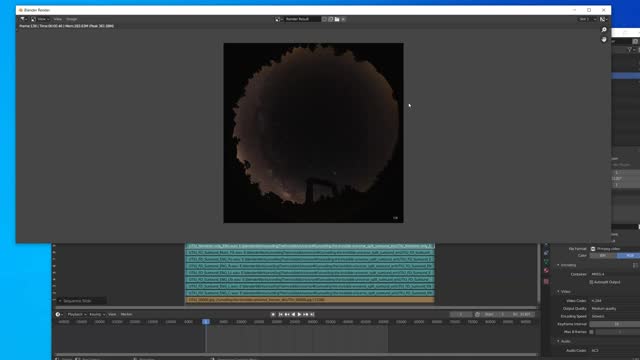Click the Render Result image name field
The image size is (640, 360).
[x=302, y=19]
